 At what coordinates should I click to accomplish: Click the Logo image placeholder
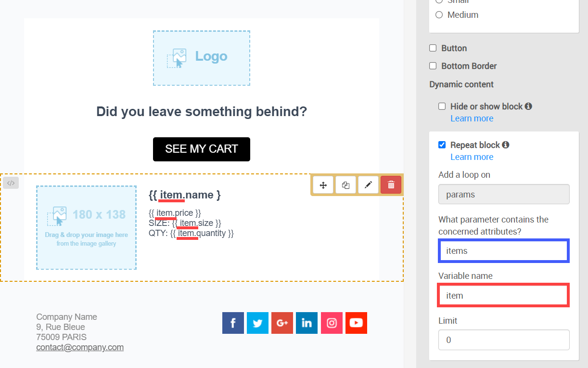pyautogui.click(x=202, y=58)
